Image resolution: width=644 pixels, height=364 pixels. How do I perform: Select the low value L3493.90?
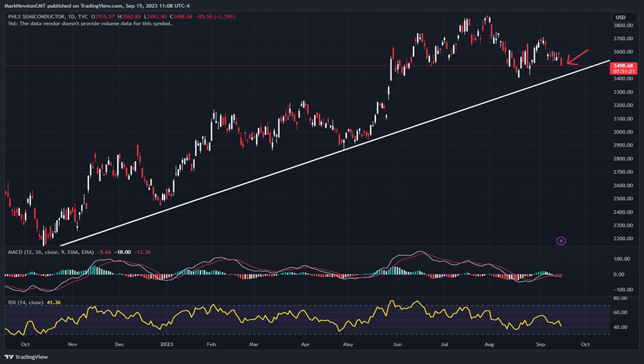(x=155, y=17)
